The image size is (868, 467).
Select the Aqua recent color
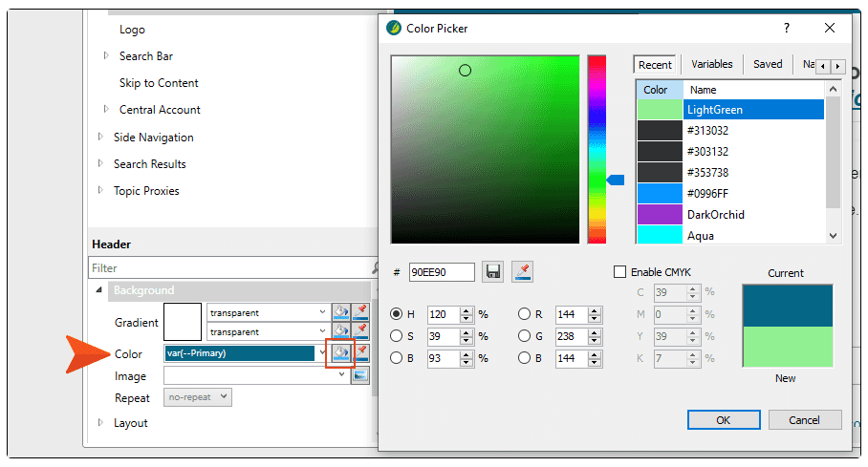tap(730, 235)
